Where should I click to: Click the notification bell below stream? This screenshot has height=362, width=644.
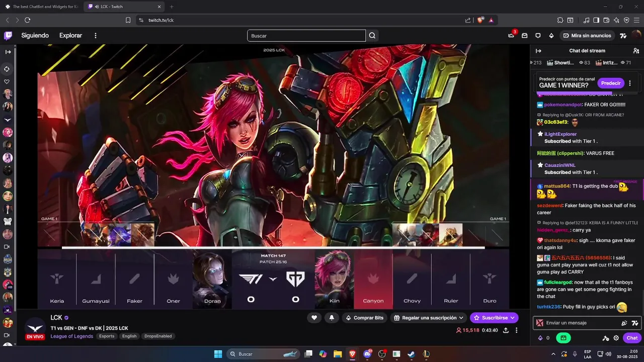332,318
